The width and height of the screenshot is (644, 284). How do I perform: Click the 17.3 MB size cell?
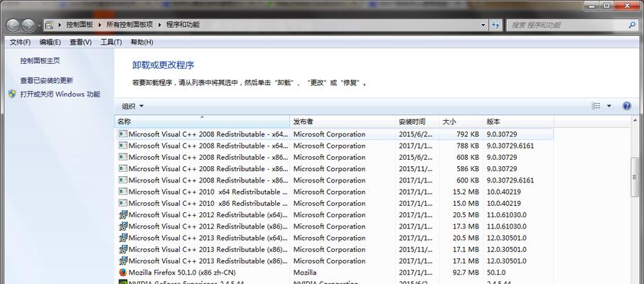click(x=466, y=226)
